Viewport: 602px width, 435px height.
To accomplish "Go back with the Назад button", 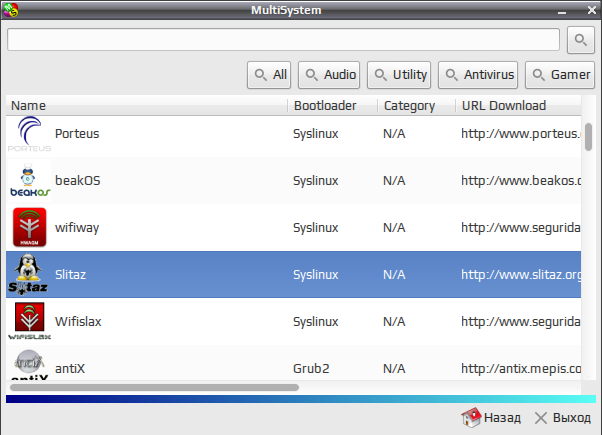I will coord(491,418).
